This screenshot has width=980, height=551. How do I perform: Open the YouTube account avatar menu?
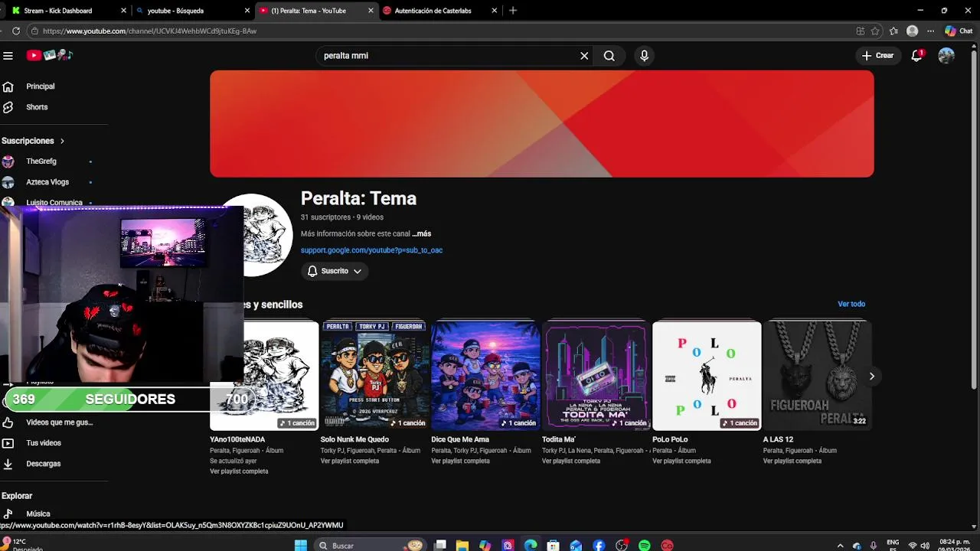946,55
